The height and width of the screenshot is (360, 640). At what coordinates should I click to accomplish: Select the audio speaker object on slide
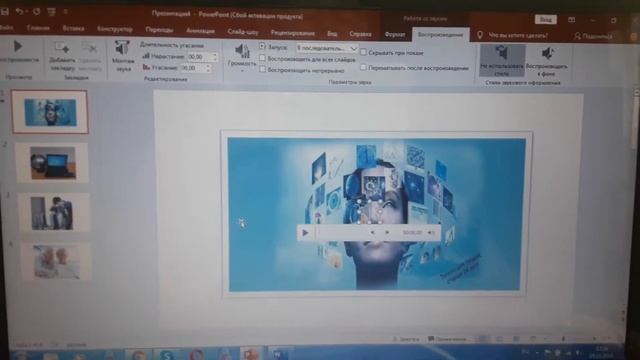pos(370,212)
